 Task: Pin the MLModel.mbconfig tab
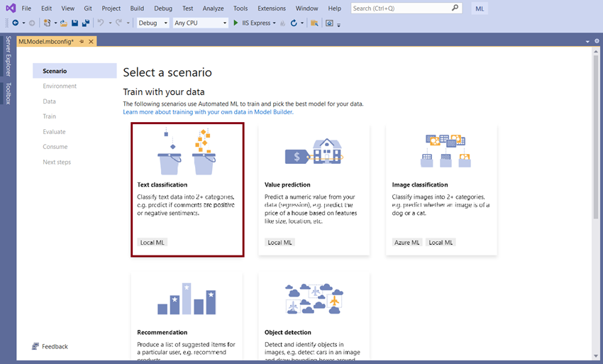point(82,42)
